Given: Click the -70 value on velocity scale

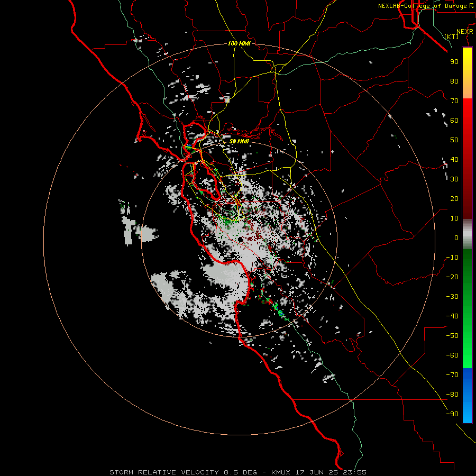Looking at the screenshot, I should click(x=452, y=375).
